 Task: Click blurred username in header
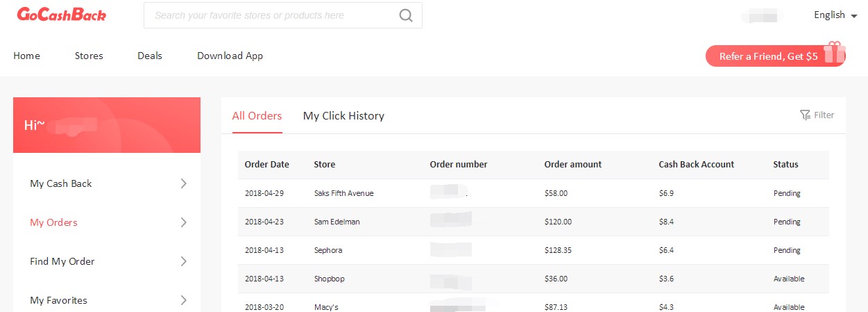pos(763,15)
